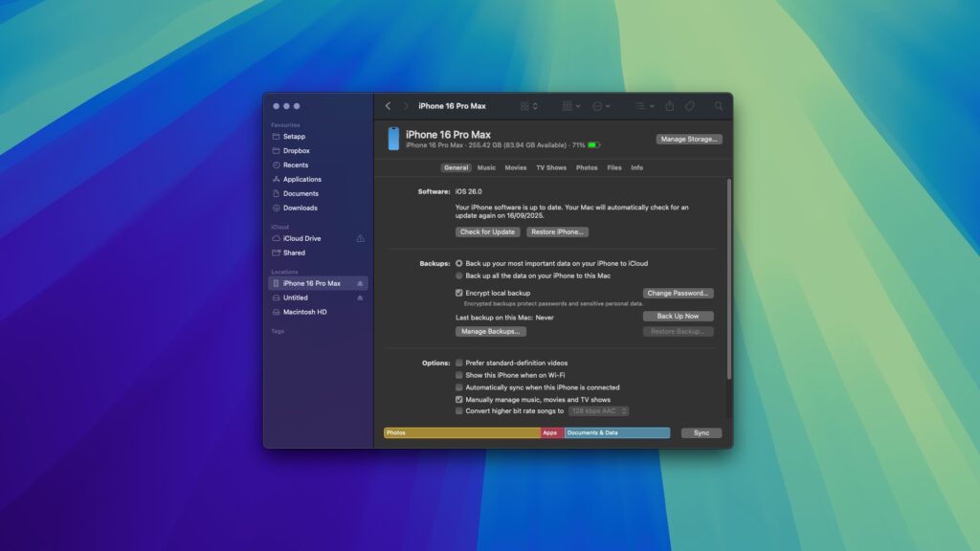Enable Automatically sync when iPhone connected

point(459,387)
